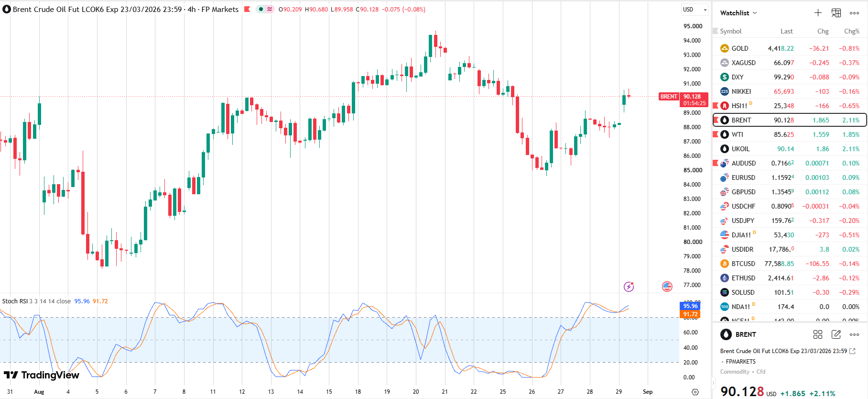
Task: Click the ETHUSD ethereum logo in watchlist
Action: 725,278
